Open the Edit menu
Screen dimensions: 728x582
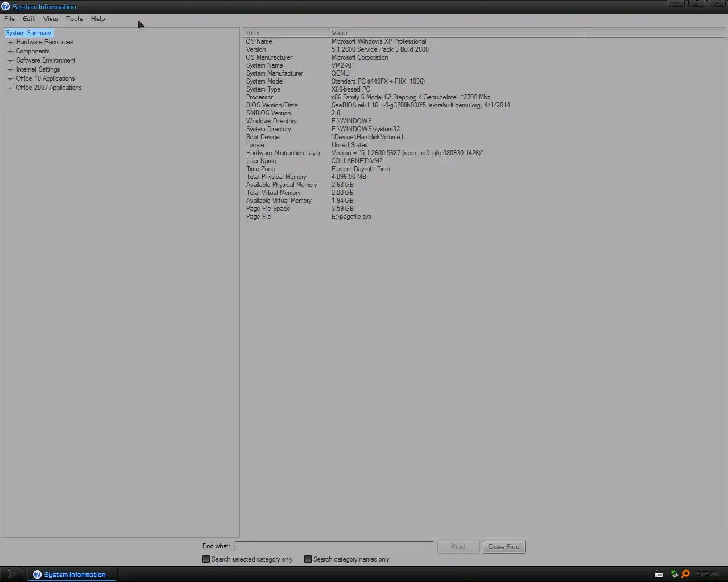[x=28, y=19]
